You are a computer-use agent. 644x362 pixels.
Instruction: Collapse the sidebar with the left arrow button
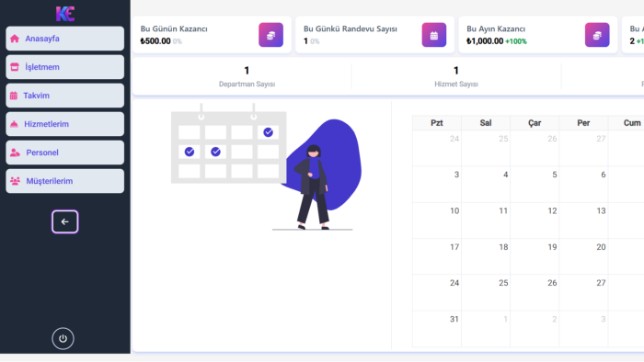tap(65, 221)
